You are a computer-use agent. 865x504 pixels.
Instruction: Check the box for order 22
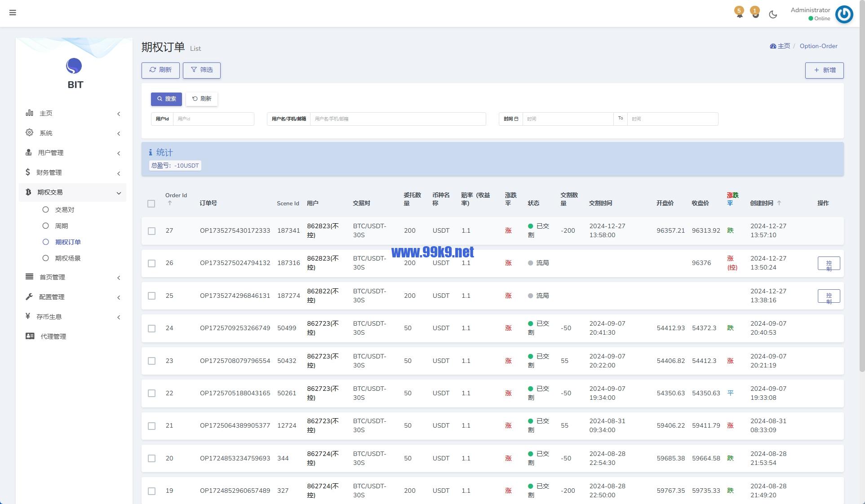point(152,393)
